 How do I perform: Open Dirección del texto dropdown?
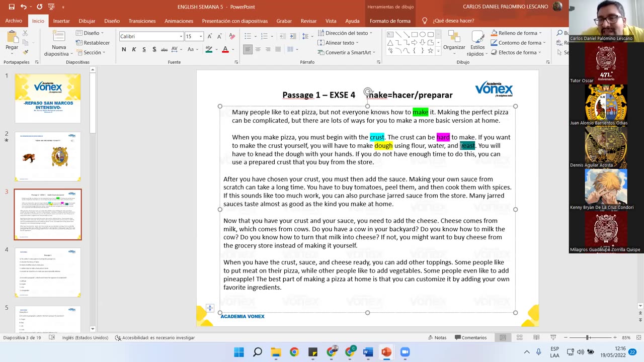345,33
